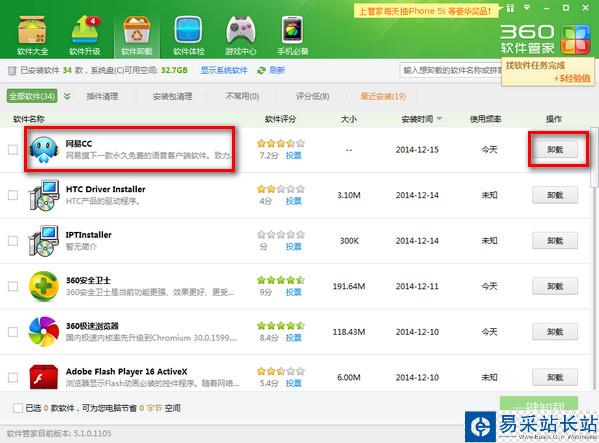Click the refresh arrows icon next to 刷新

[x=261, y=70]
